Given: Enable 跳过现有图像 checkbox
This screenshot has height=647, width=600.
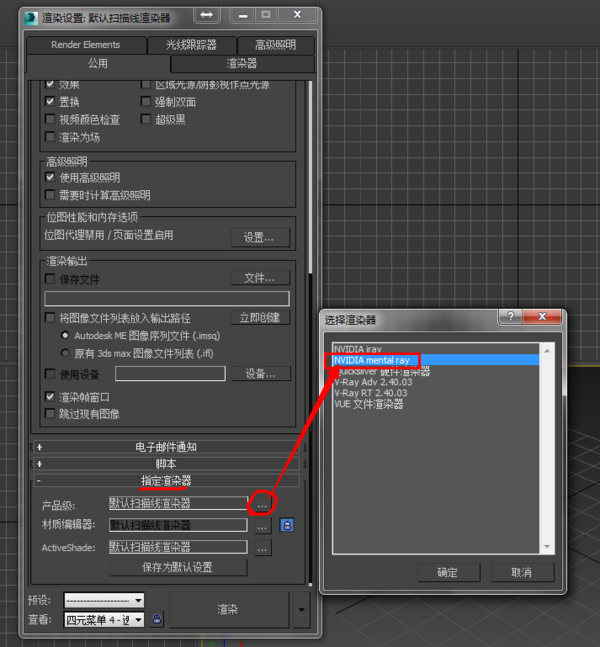Looking at the screenshot, I should pyautogui.click(x=50, y=413).
